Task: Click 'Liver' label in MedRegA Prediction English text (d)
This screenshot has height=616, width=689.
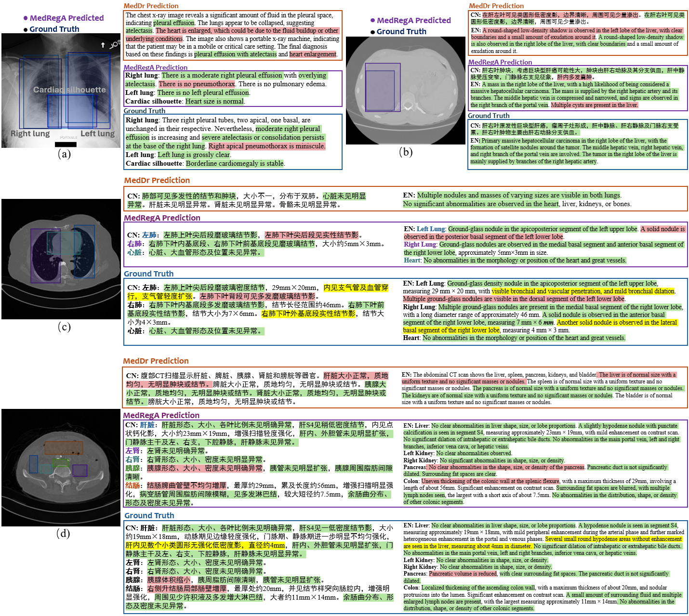Action: [x=422, y=426]
